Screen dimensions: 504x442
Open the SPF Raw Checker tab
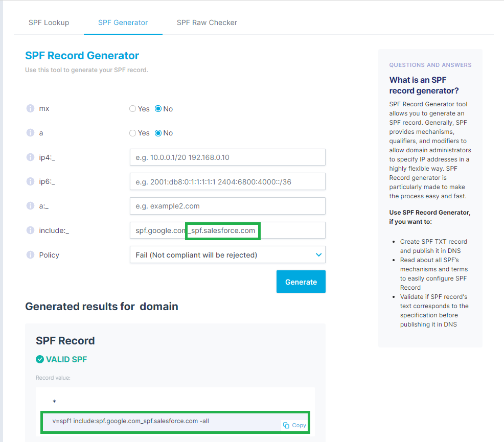(207, 22)
